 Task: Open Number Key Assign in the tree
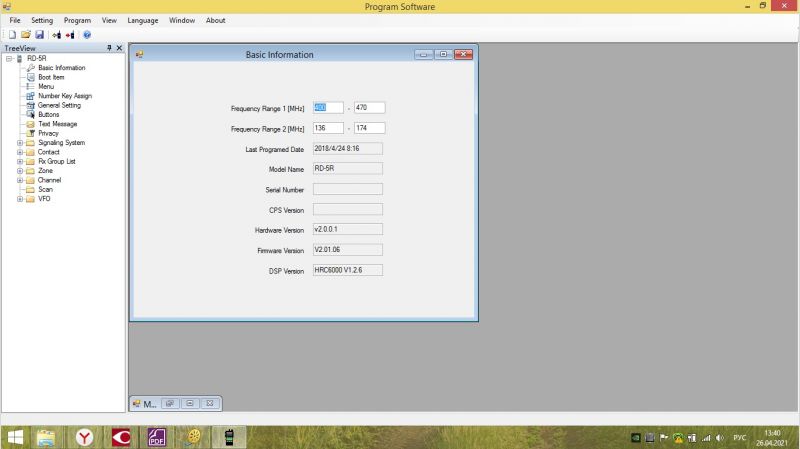point(65,95)
